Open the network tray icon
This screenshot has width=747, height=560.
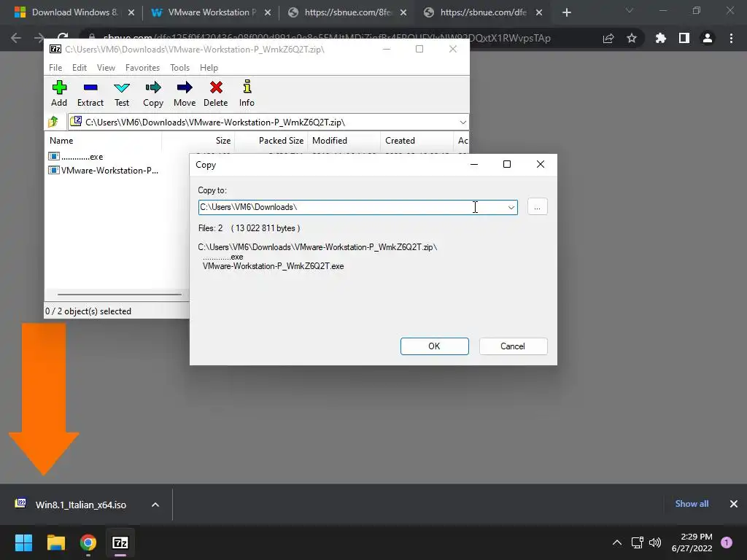click(637, 542)
